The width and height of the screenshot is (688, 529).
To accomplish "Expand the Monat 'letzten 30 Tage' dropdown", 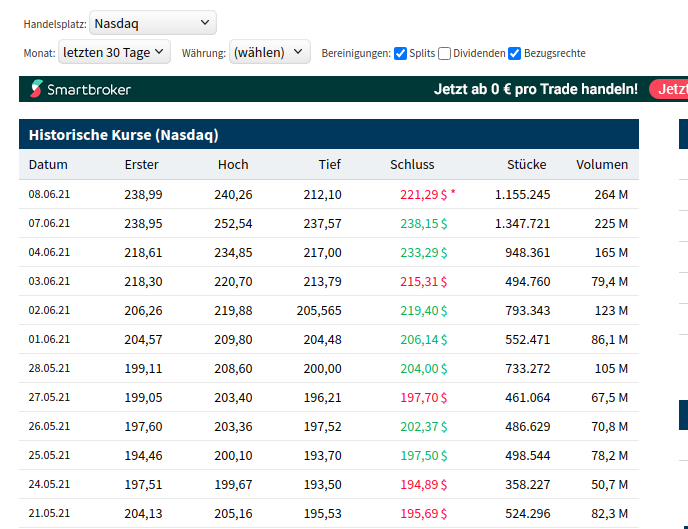I will click(x=114, y=51).
